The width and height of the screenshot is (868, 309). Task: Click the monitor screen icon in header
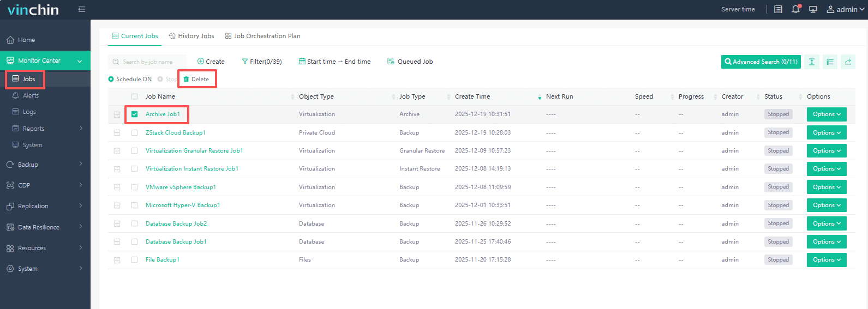tap(813, 9)
